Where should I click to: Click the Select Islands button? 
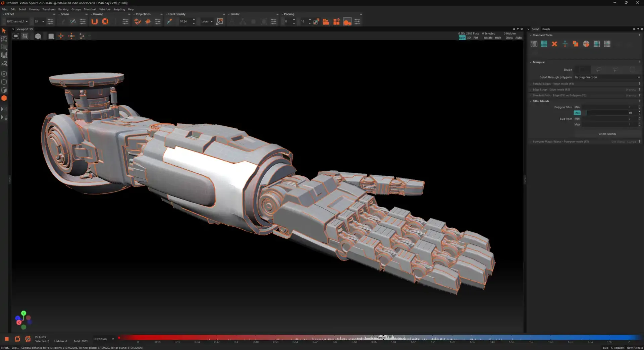tap(607, 134)
